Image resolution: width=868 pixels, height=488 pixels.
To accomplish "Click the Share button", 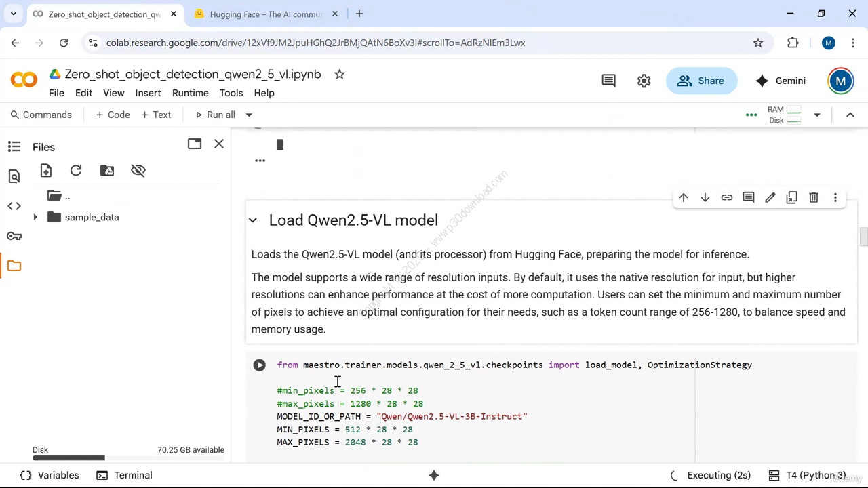I will pos(701,81).
